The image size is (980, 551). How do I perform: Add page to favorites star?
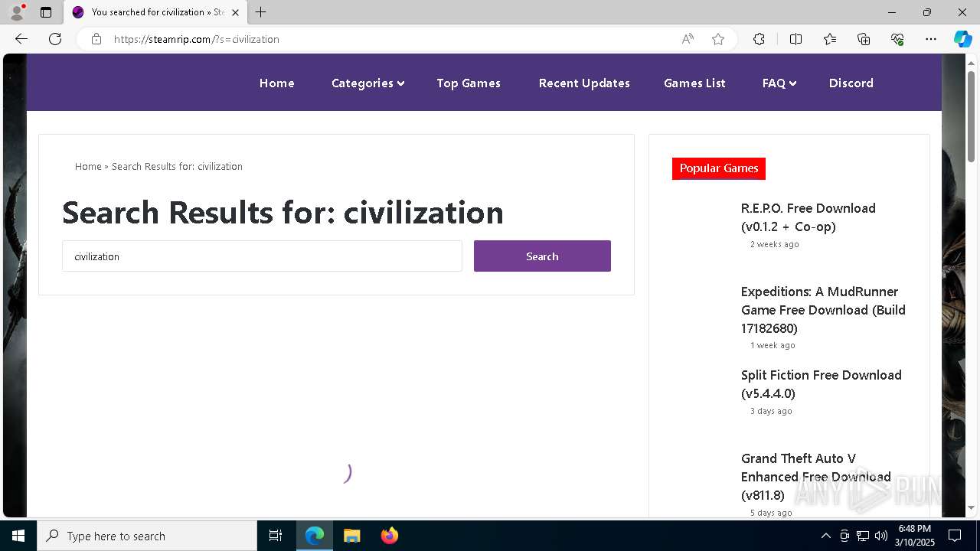718,39
